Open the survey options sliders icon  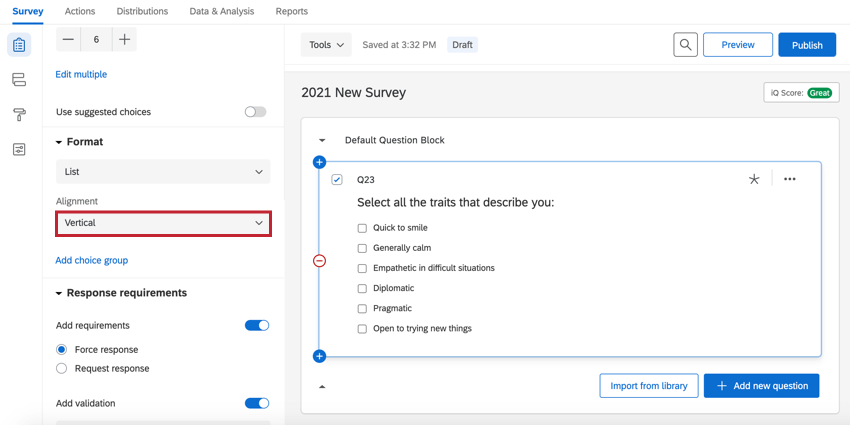click(19, 149)
